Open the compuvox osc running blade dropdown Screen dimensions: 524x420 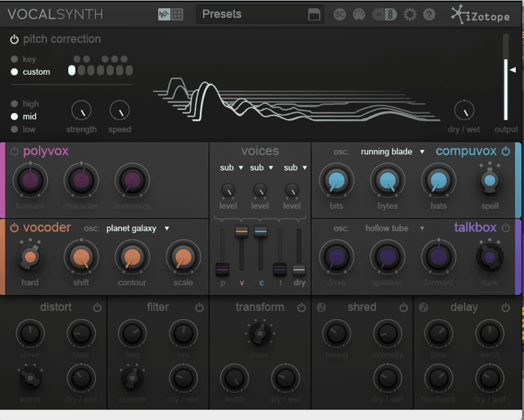[x=393, y=152]
